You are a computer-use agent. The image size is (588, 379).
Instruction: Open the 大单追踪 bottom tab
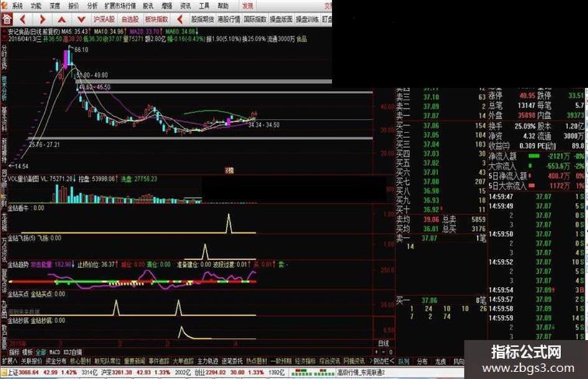click(184, 361)
